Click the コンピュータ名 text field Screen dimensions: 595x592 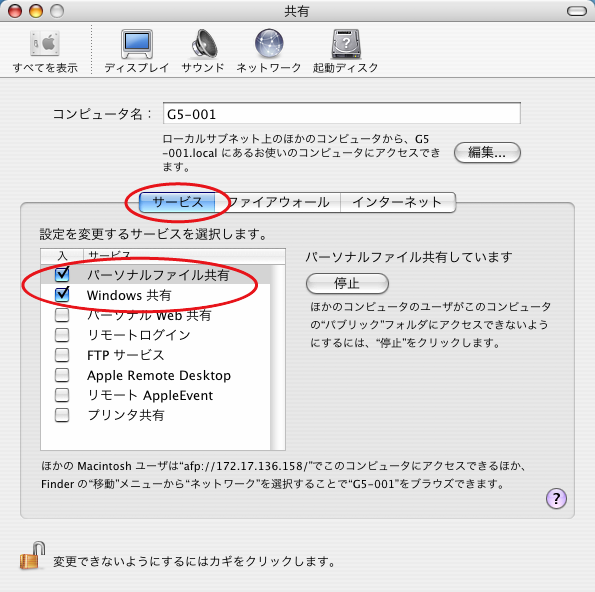click(342, 113)
